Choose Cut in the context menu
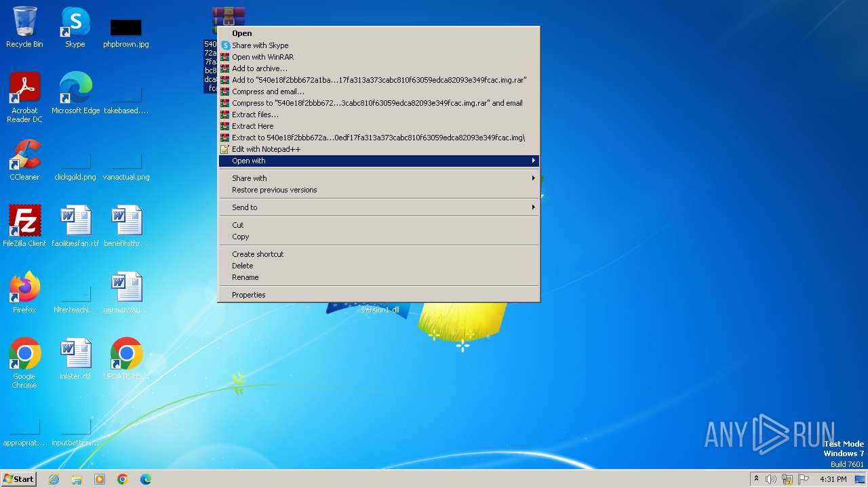 click(x=378, y=225)
